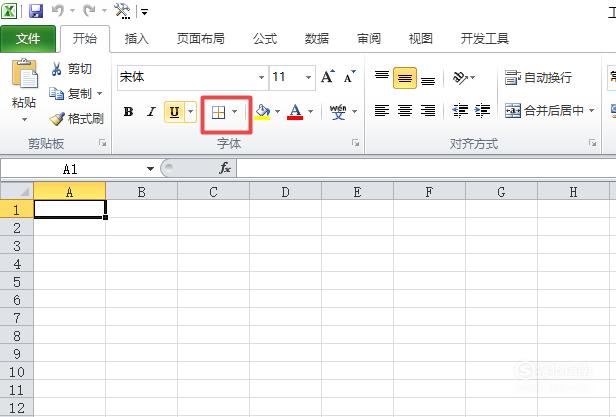Select column D header
Viewport: 616px width, 417px height.
point(286,192)
